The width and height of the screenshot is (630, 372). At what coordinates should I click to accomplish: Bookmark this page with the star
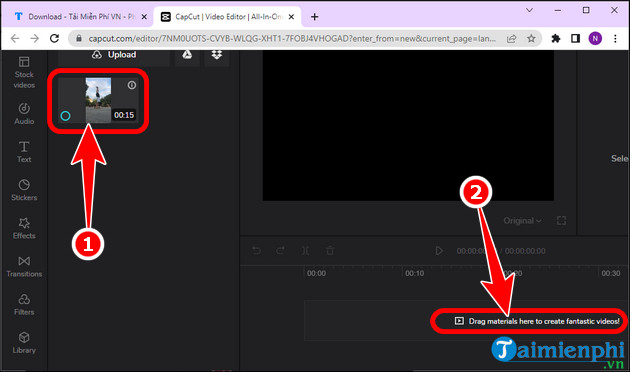click(531, 39)
